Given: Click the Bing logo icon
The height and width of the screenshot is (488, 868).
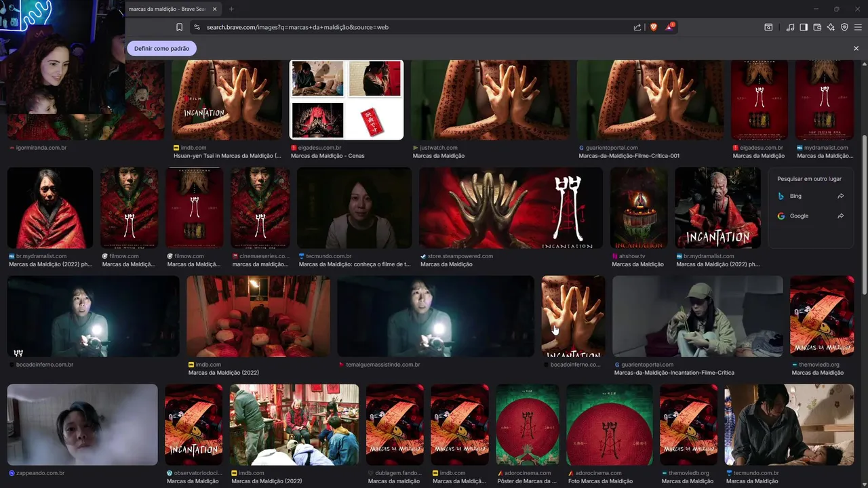Looking at the screenshot, I should point(781,196).
